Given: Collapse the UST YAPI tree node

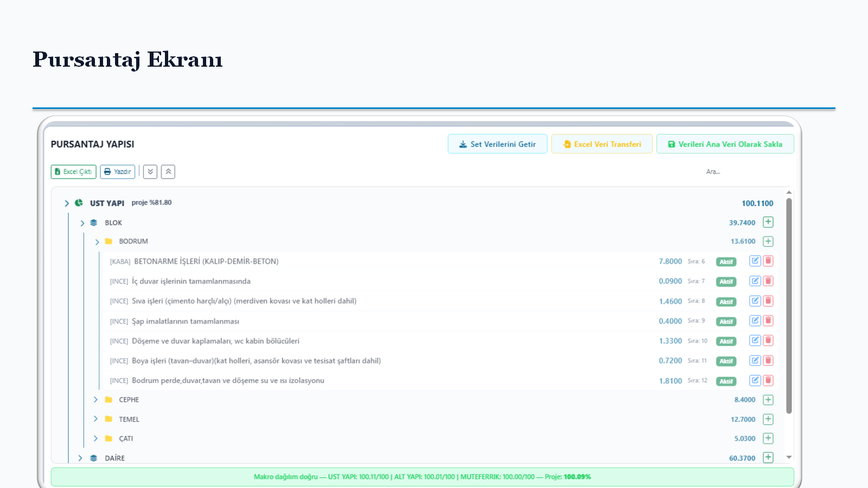Looking at the screenshot, I should click(67, 203).
